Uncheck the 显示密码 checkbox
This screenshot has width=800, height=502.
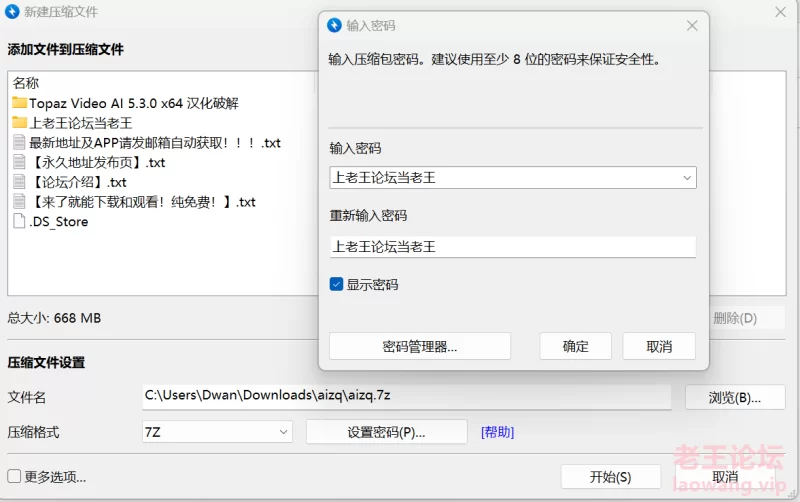tap(336, 284)
